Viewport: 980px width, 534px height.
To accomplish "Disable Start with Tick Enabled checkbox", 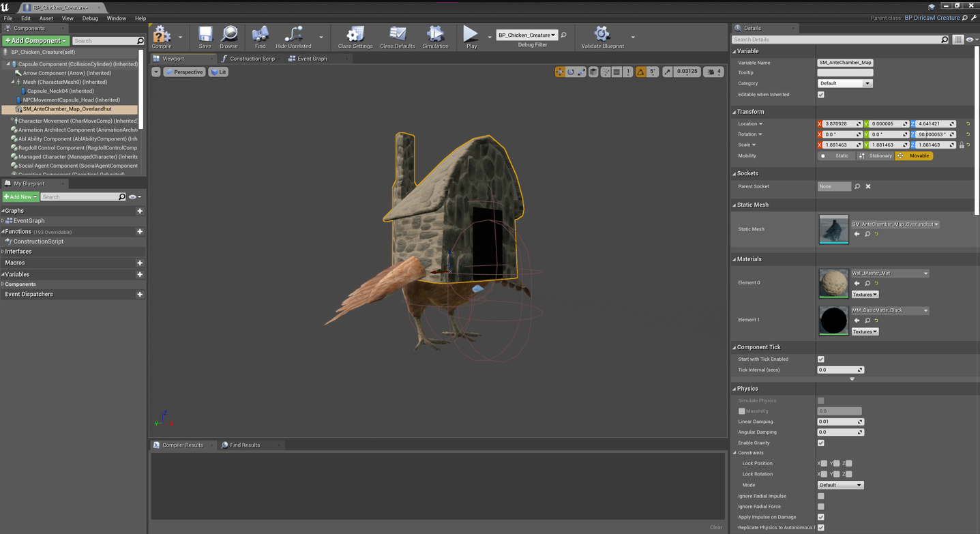I will 820,359.
